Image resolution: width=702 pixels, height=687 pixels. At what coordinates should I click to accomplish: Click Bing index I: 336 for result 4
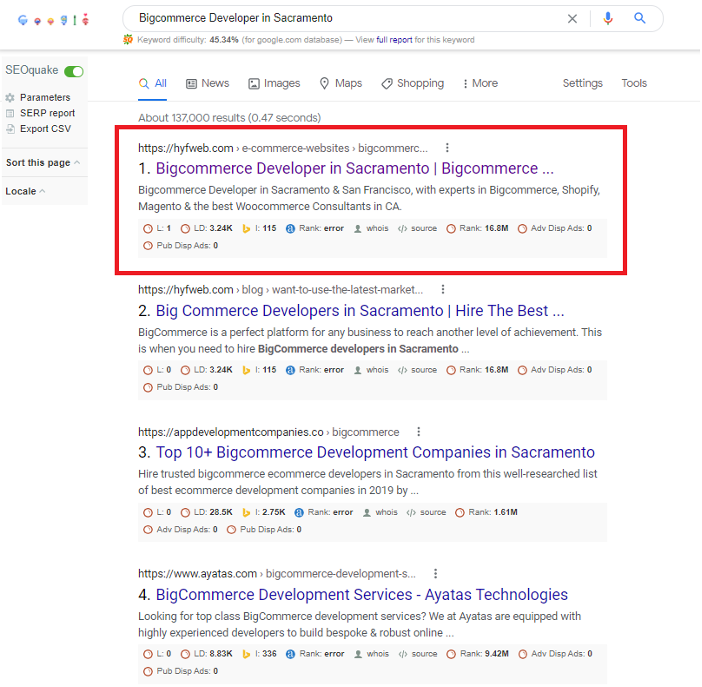pos(260,654)
